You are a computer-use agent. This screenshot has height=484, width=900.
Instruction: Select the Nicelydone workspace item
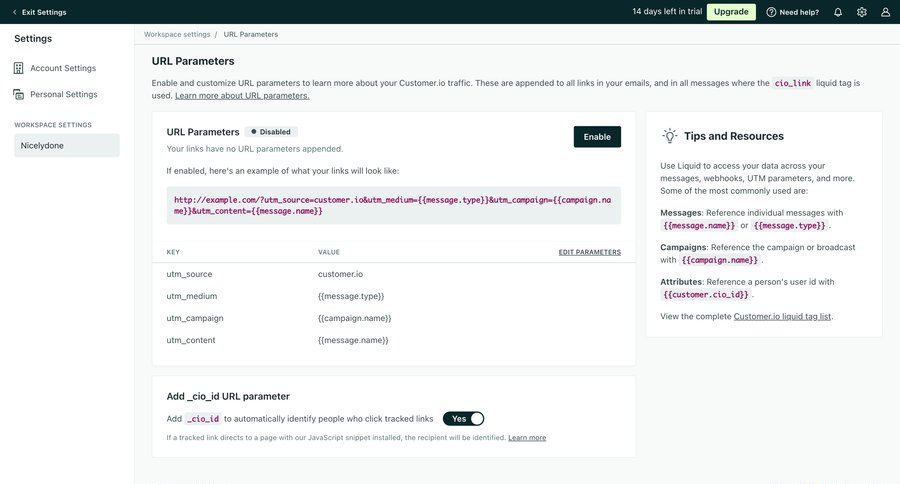click(x=67, y=145)
